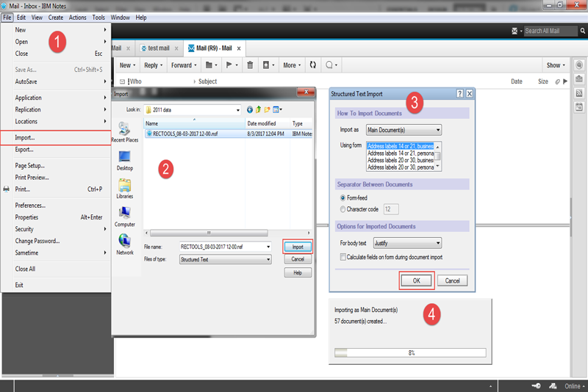Open Recent Places in Import dialog
The width and height of the screenshot is (588, 392).
click(x=124, y=132)
